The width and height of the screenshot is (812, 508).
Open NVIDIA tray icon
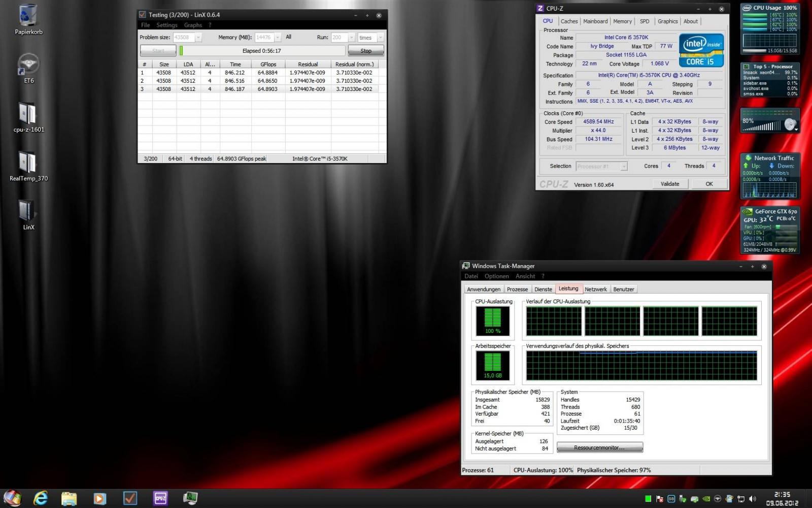706,499
